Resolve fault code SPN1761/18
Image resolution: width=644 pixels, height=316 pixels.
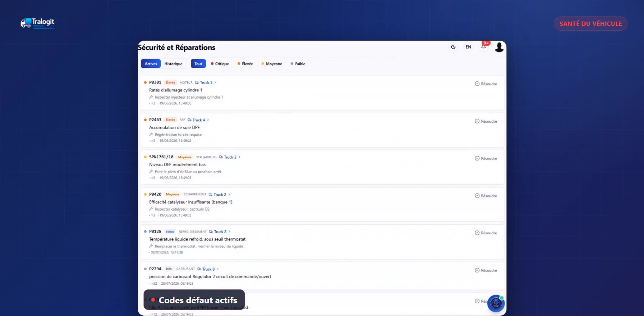486,158
